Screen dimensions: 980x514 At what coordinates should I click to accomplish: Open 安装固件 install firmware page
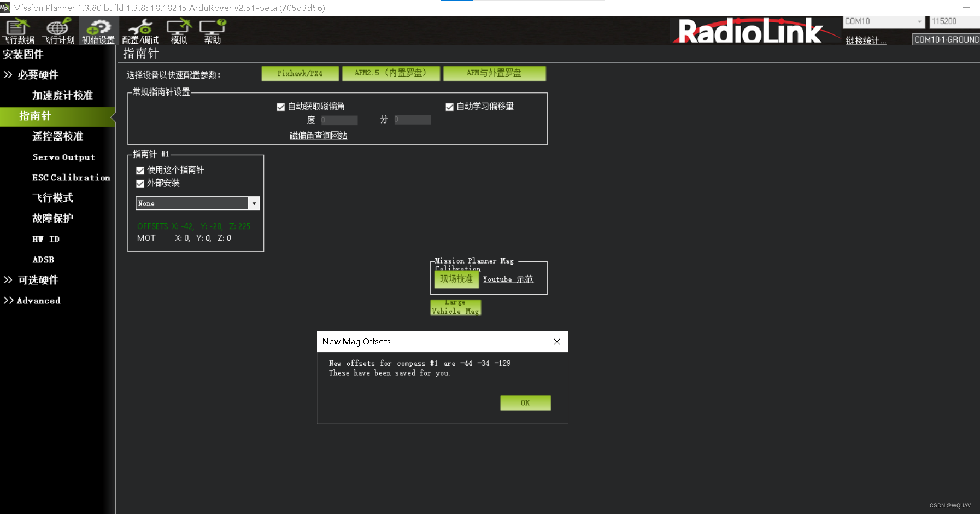(23, 54)
